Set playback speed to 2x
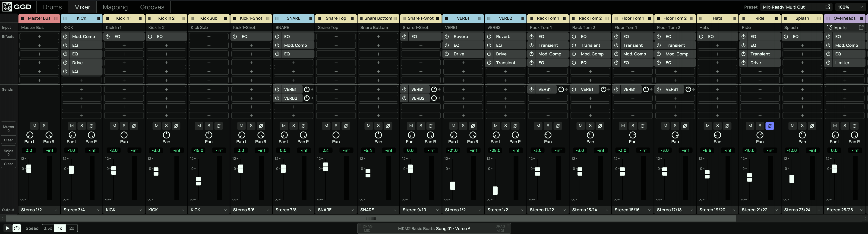The width and height of the screenshot is (868, 234). (71, 228)
